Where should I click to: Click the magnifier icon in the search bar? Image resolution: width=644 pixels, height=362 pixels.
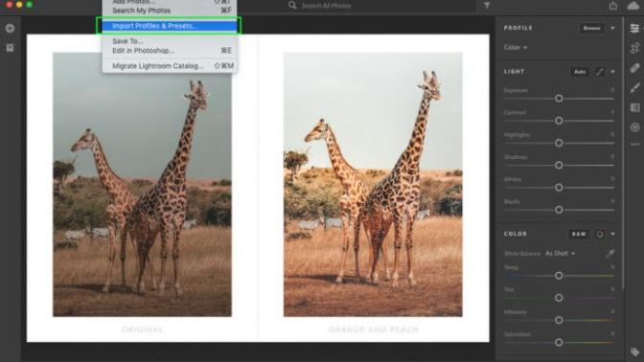[x=292, y=6]
